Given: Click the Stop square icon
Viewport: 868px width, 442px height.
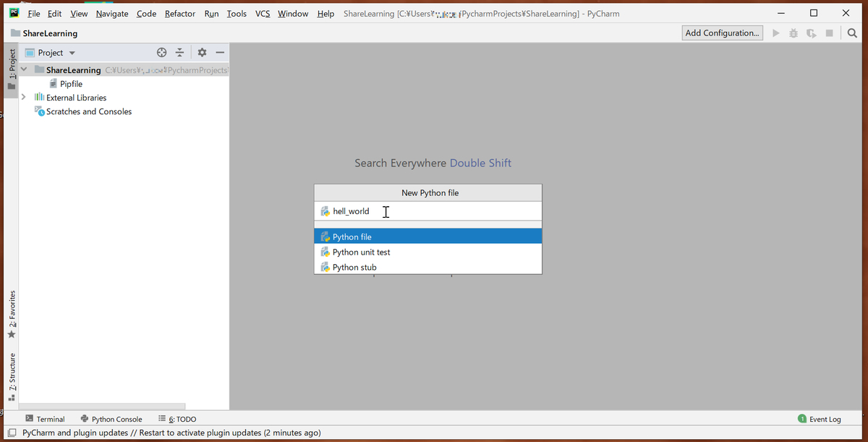Looking at the screenshot, I should pyautogui.click(x=830, y=33).
